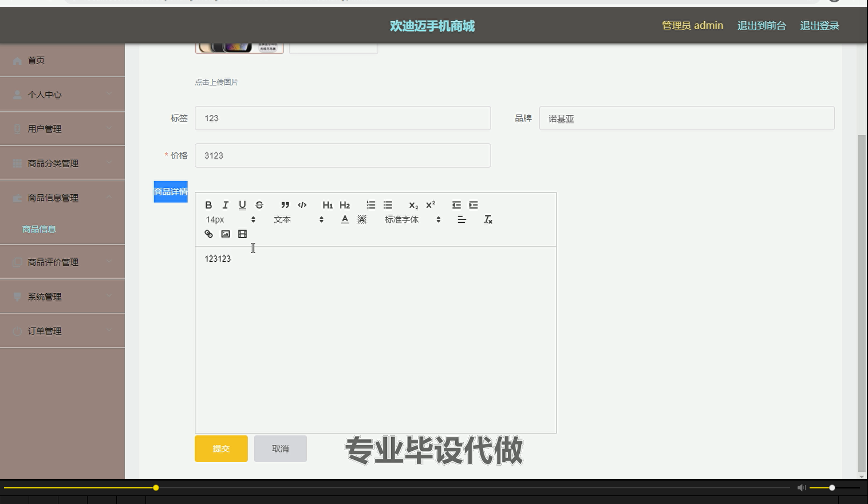Screen dimensions: 868x504
Task: Log out via 退出登录 link
Action: tap(819, 25)
